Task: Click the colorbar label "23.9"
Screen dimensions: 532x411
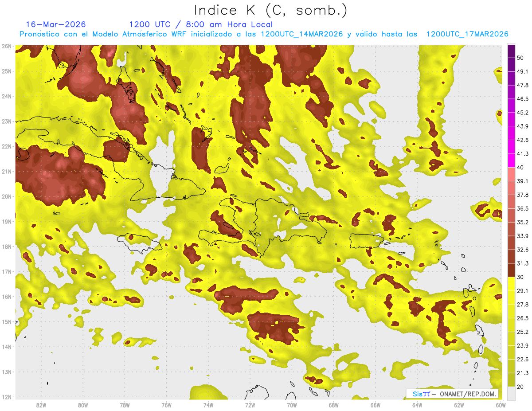Action: (523, 345)
